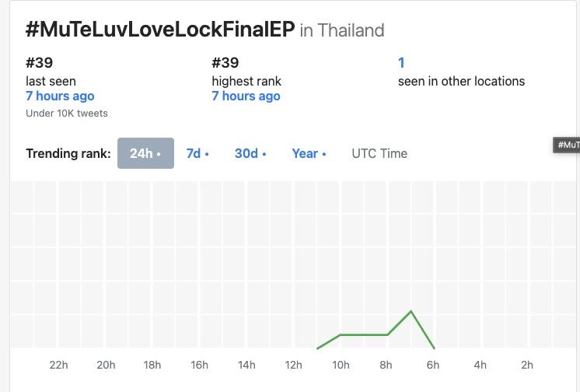Screen dimensions: 580x392
Task: Switch to the 7d trending range
Action: pyautogui.click(x=197, y=153)
